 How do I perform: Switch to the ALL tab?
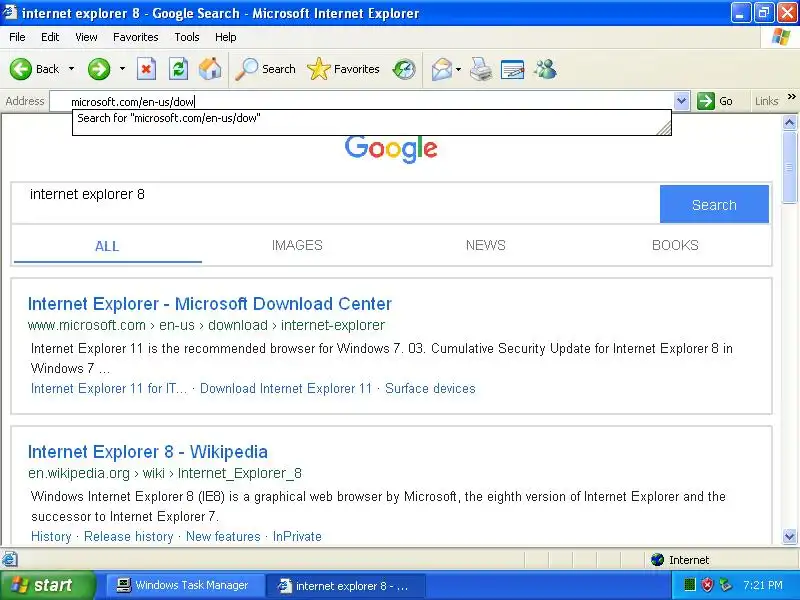[x=107, y=246]
